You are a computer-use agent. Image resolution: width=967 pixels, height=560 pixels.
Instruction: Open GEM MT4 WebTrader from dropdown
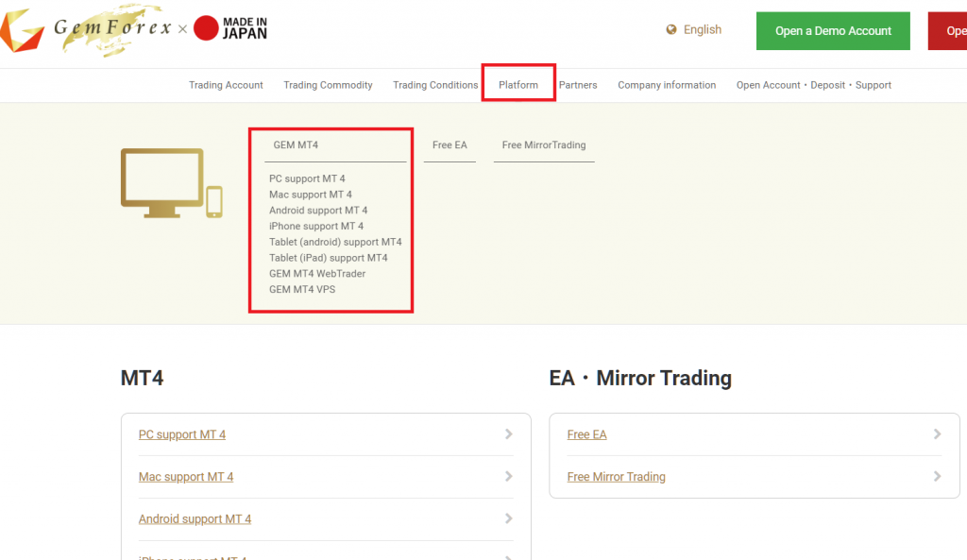click(x=317, y=273)
